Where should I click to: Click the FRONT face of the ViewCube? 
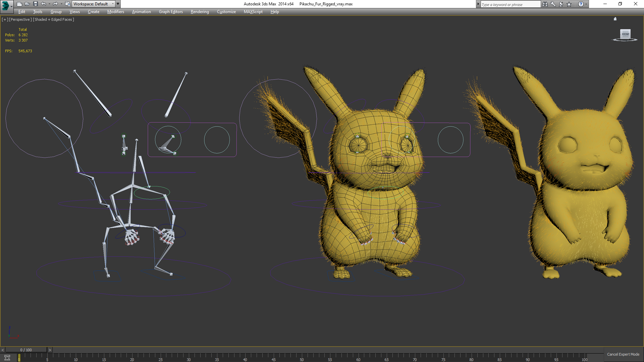click(625, 34)
